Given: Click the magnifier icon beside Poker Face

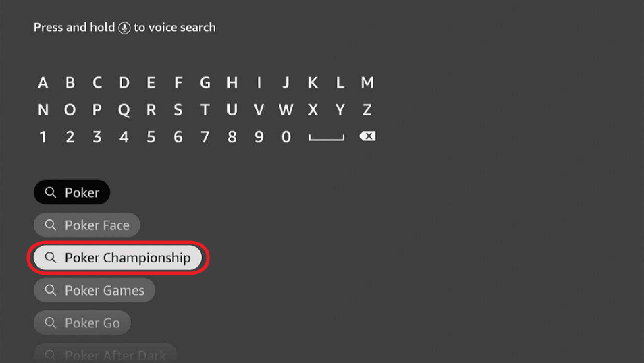Looking at the screenshot, I should pyautogui.click(x=51, y=225).
